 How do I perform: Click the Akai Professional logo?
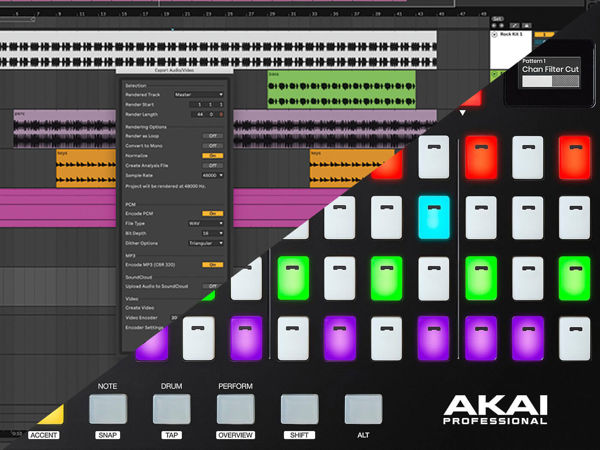[497, 410]
